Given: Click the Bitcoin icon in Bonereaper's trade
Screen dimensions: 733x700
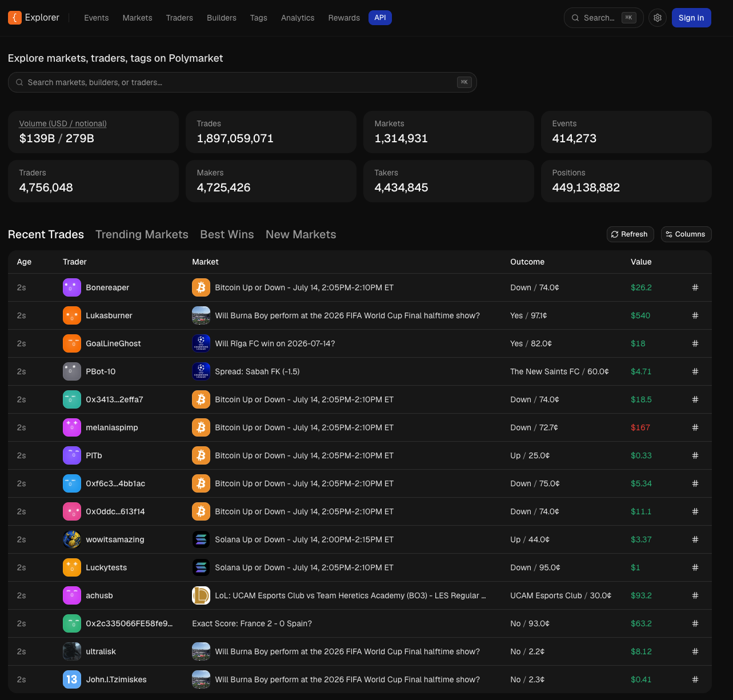Looking at the screenshot, I should click(201, 287).
